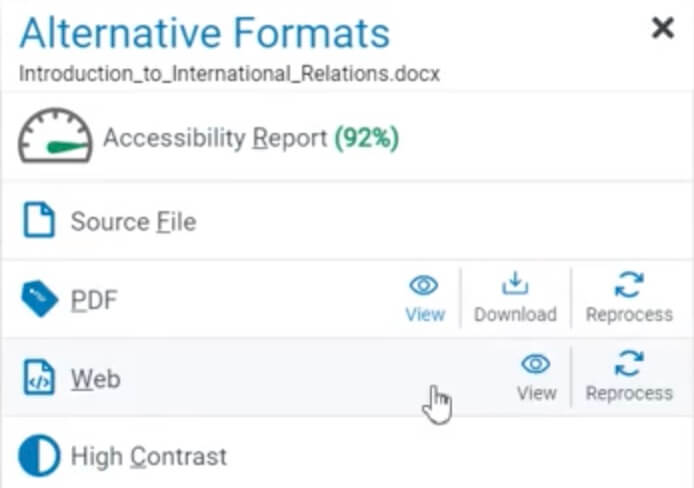Download the PDF version
694x488 pixels.
[515, 298]
